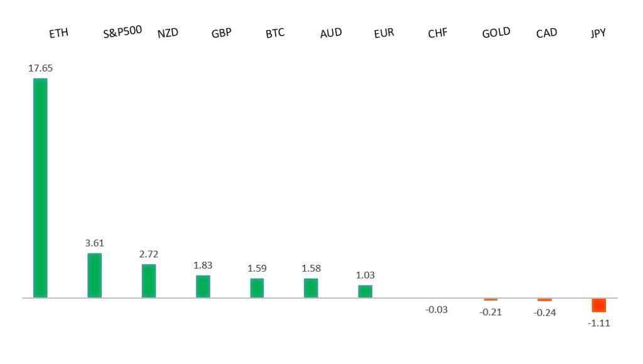Screen dimensions: 643x364
Task: Select the JPY category label
Action: [598, 33]
